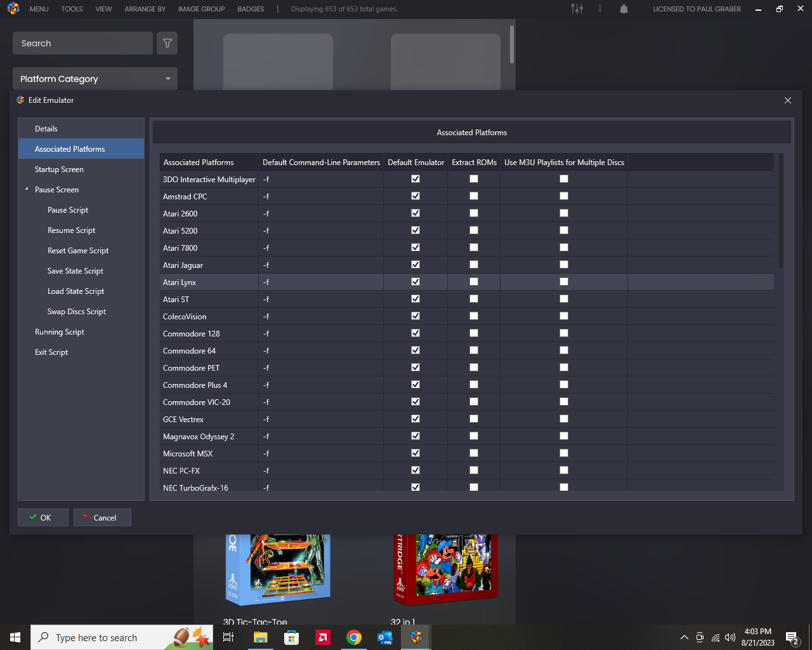Select Reset Game Script in the sidebar

(81, 250)
